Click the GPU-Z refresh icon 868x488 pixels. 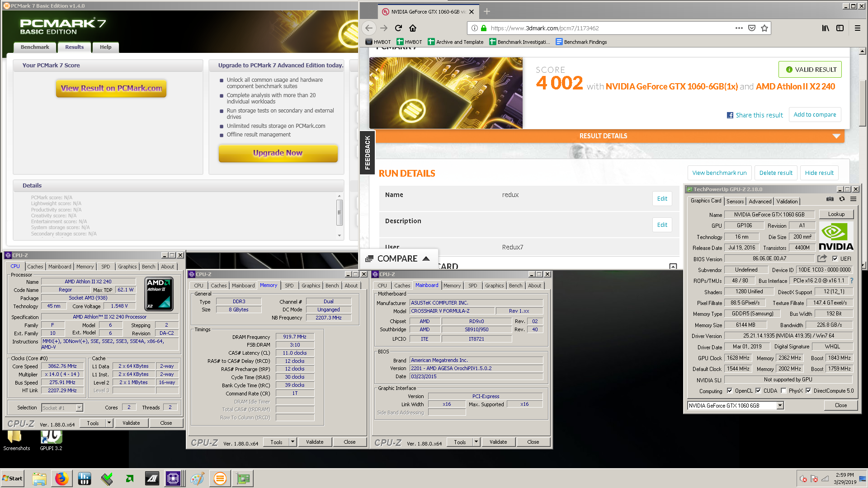tap(842, 199)
